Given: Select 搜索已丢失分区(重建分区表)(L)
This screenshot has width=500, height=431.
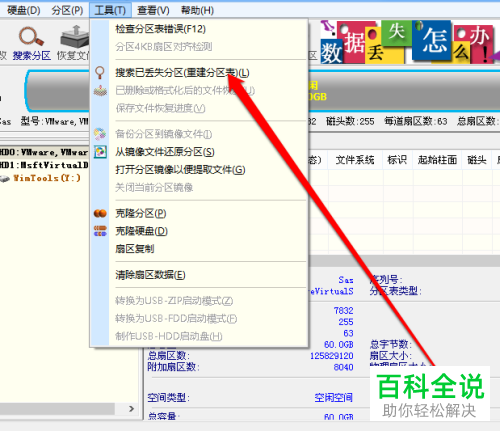Looking at the screenshot, I should tap(182, 73).
